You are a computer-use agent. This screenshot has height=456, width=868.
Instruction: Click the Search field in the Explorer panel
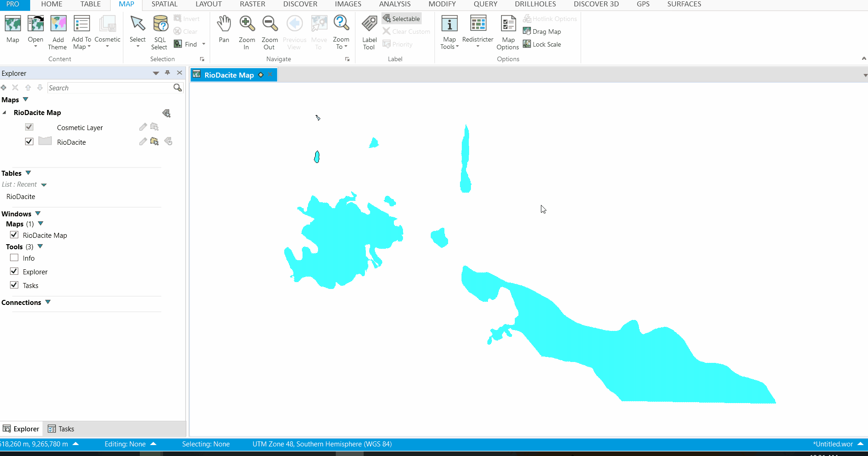click(x=110, y=88)
